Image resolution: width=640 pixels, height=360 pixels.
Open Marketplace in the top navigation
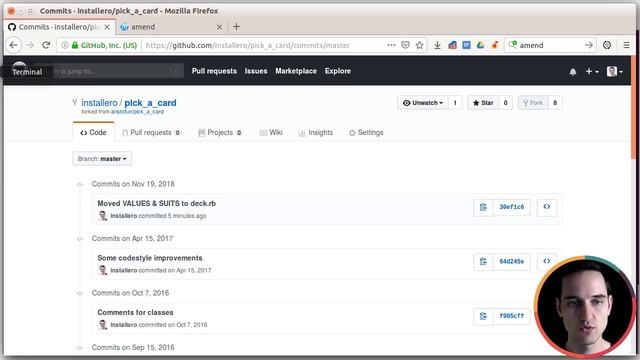296,71
